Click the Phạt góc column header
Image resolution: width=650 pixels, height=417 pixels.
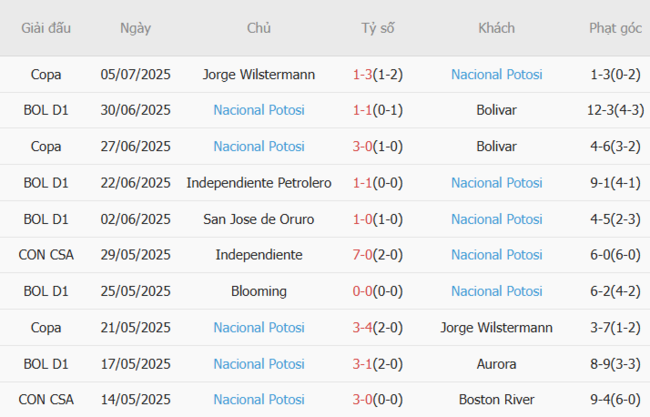615,28
